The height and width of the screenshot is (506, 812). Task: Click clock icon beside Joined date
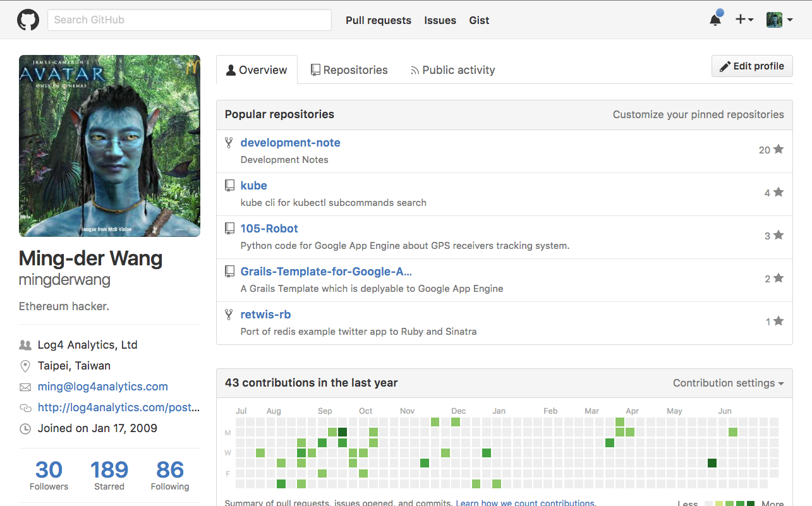point(25,428)
